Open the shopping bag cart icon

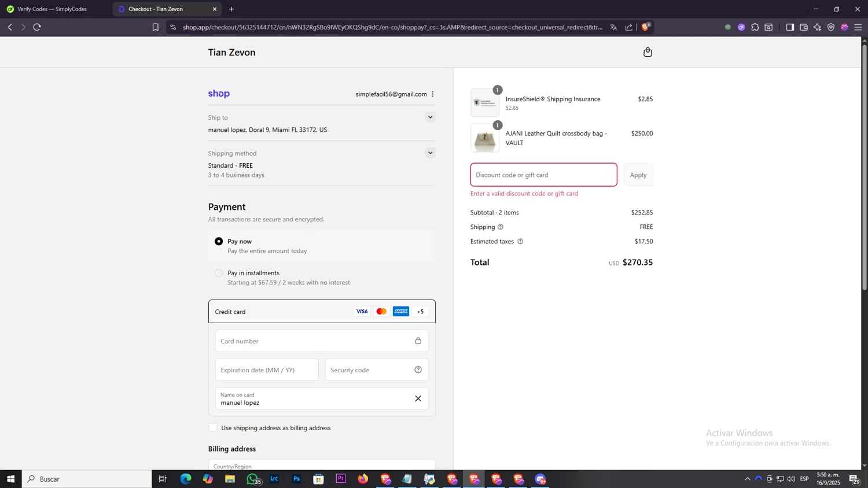[x=648, y=52]
